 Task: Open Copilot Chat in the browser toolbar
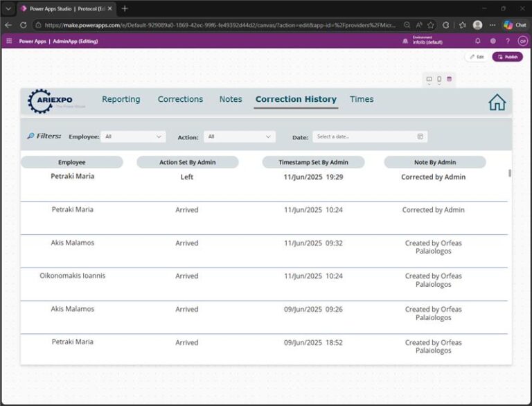tap(515, 25)
